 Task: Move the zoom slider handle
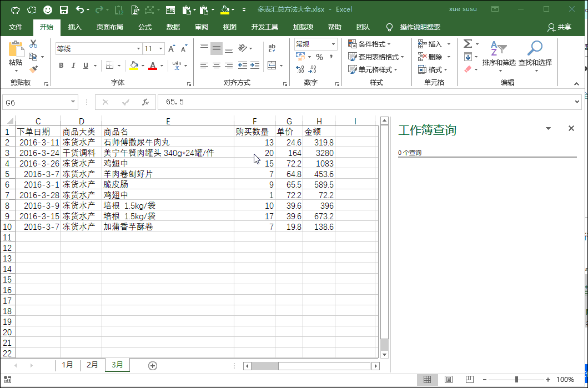point(516,379)
